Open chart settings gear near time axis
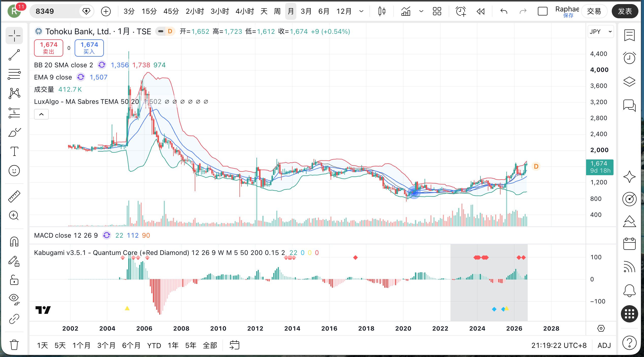This screenshot has height=357, width=644. point(601,328)
